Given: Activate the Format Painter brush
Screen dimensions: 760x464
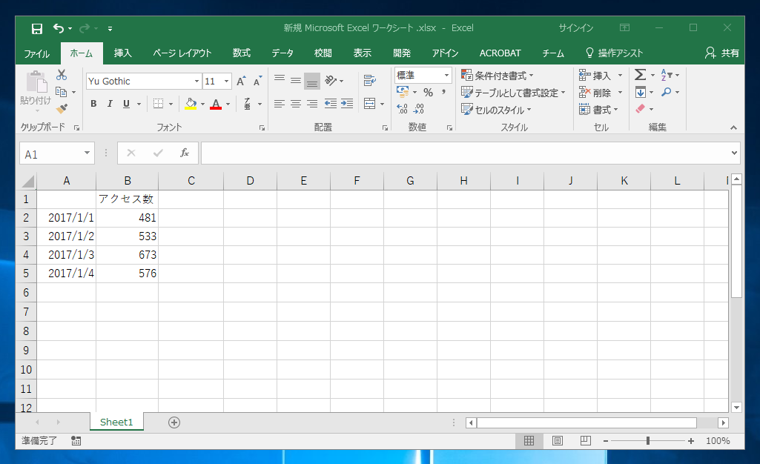Looking at the screenshot, I should coord(62,109).
